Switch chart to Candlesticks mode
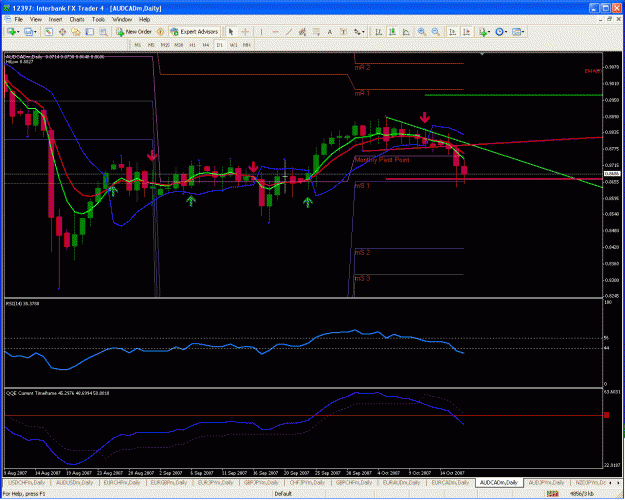Screen dimensions: 625x500 coord(393,32)
